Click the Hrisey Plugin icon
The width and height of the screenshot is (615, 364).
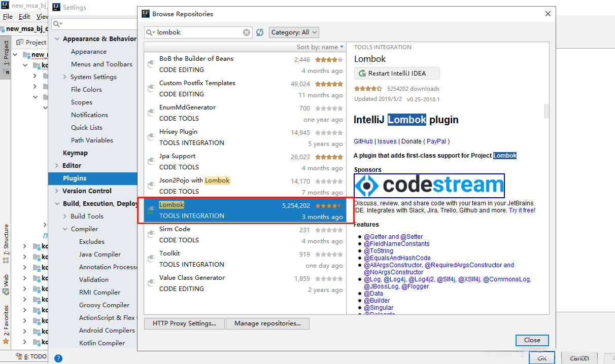[151, 137]
